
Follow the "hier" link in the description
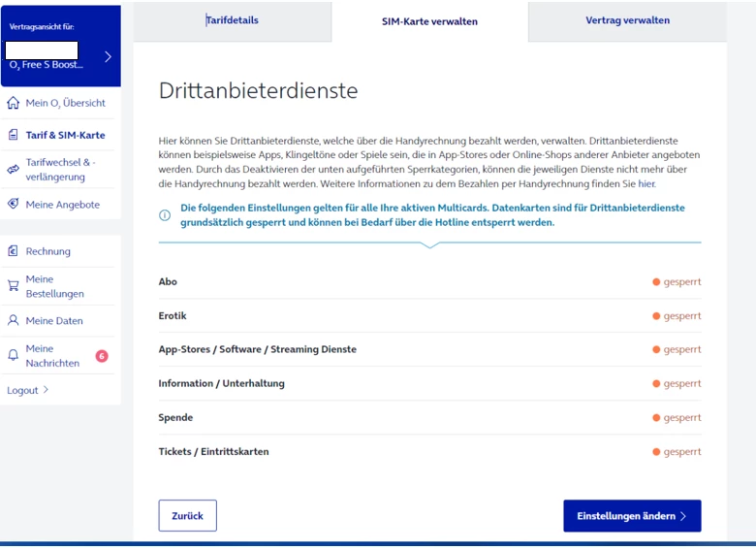coord(646,183)
